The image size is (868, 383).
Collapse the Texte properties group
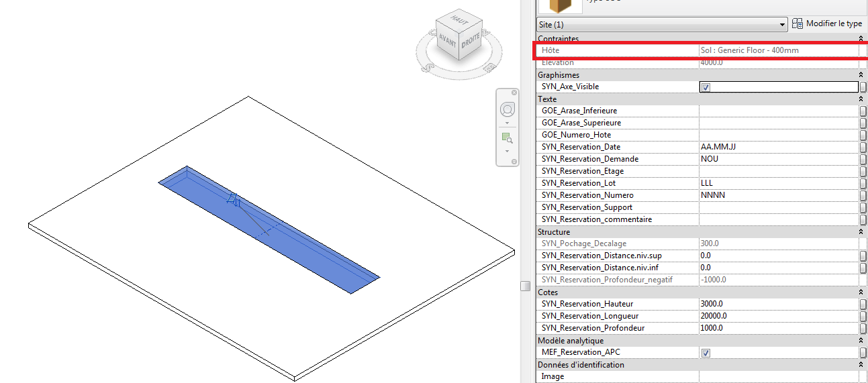pyautogui.click(x=861, y=99)
